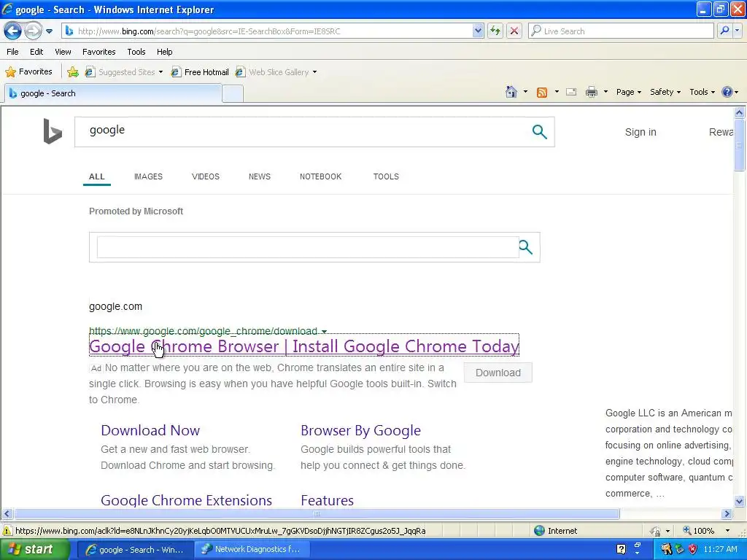Stop loading with the red X icon

tap(514, 31)
